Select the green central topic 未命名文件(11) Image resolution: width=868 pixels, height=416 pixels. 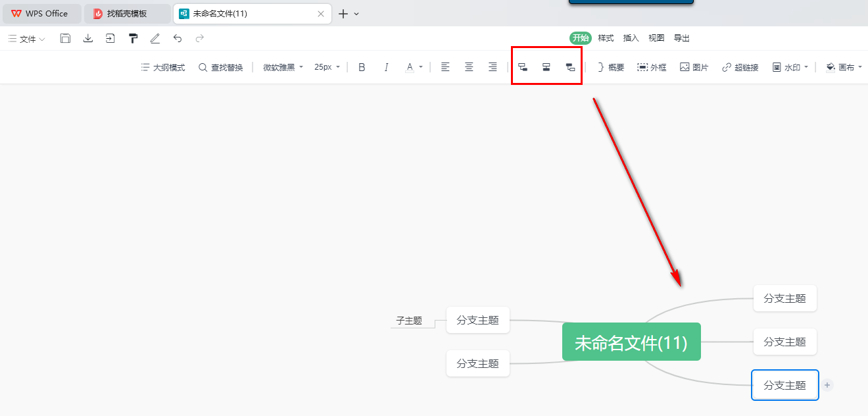tap(631, 342)
